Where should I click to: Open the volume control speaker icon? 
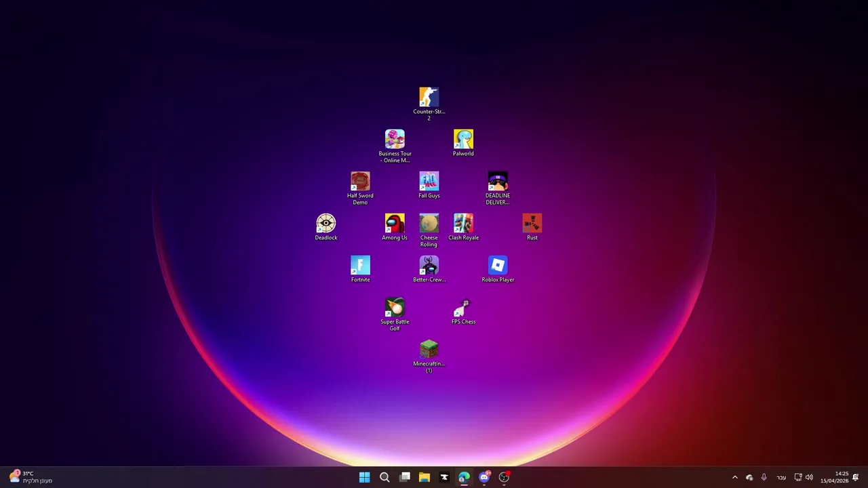[809, 477]
